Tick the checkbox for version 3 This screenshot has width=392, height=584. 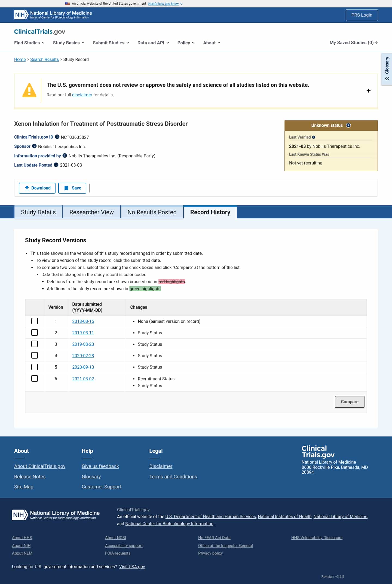35,344
